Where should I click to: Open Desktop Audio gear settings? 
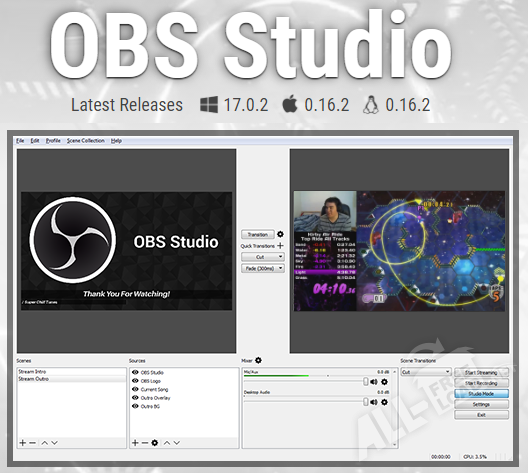[384, 402]
